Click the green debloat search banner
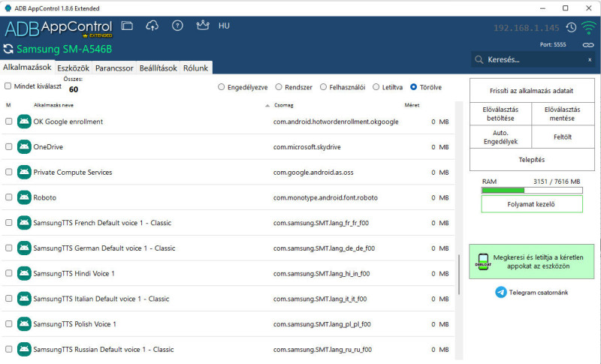The width and height of the screenshot is (601, 364). [532, 261]
